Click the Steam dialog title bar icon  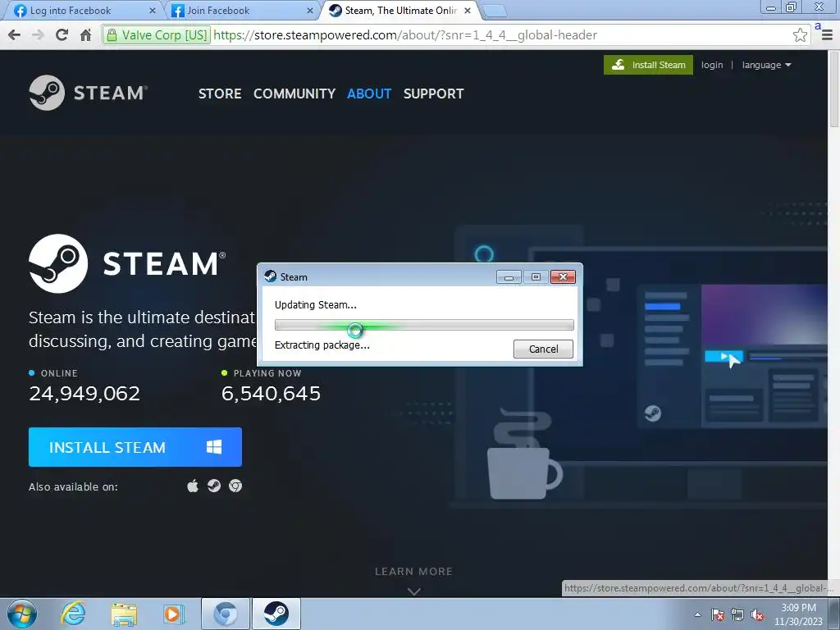[271, 277]
